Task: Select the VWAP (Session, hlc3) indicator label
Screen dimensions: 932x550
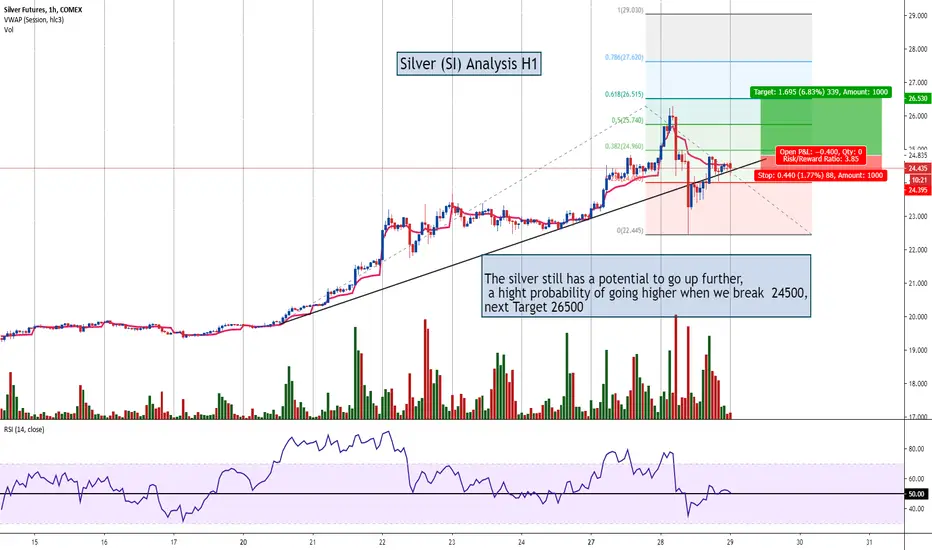Action: click(34, 20)
